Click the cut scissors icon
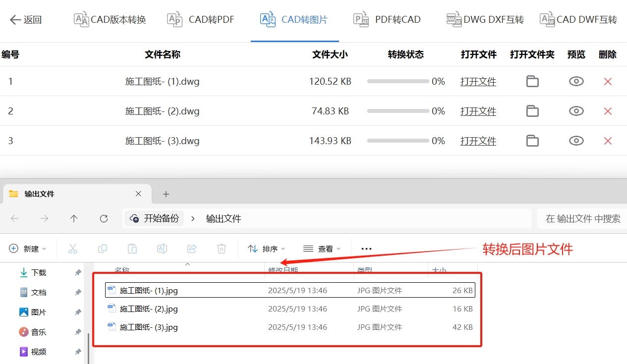 tap(73, 249)
